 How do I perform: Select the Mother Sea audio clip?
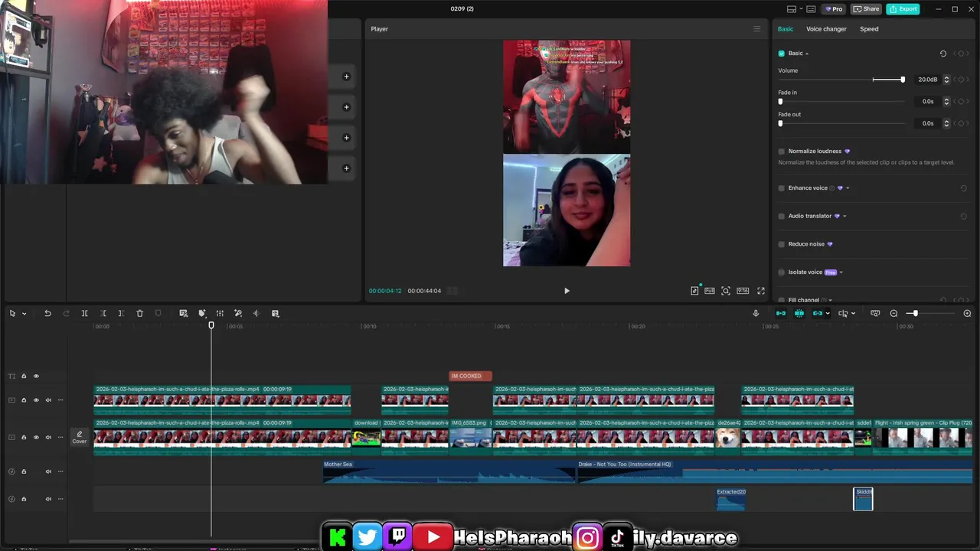(449, 471)
